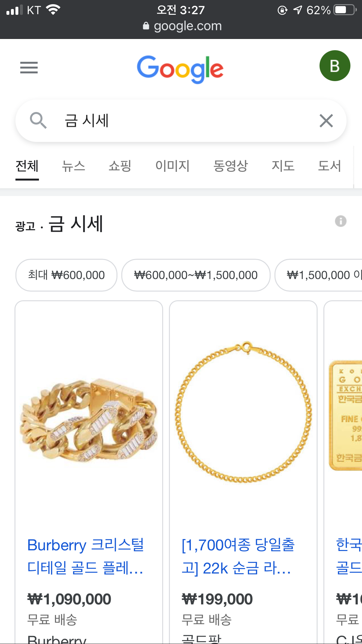Viewport: 362px width, 644px height.
Task: Switch to the 이미지 tab
Action: tap(172, 166)
